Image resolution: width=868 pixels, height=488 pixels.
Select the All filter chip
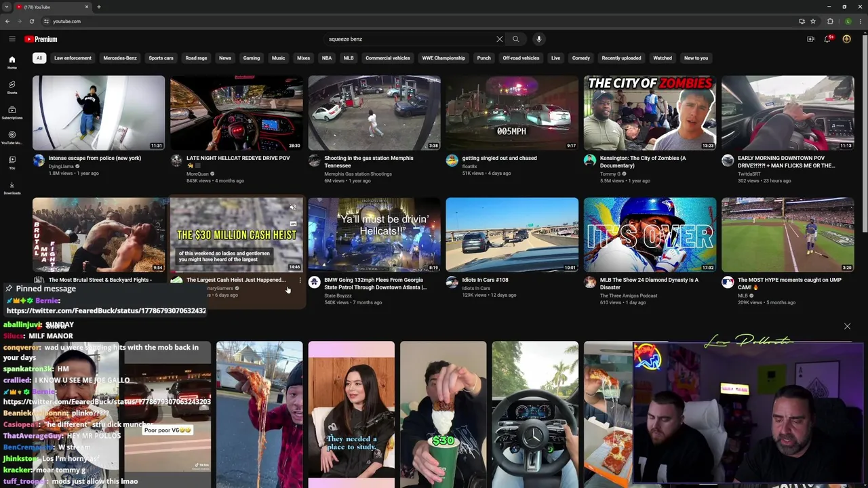pos(39,58)
